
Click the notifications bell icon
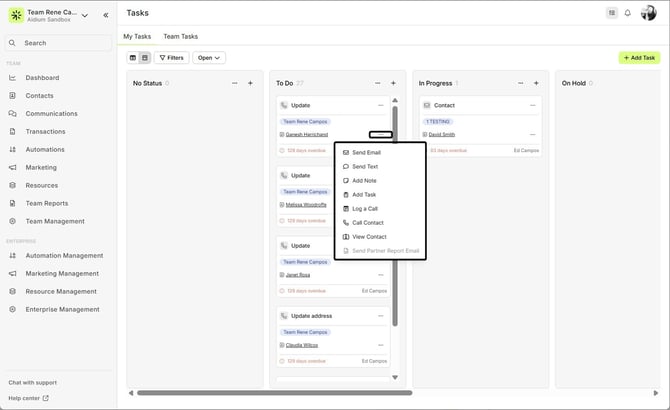pyautogui.click(x=627, y=13)
